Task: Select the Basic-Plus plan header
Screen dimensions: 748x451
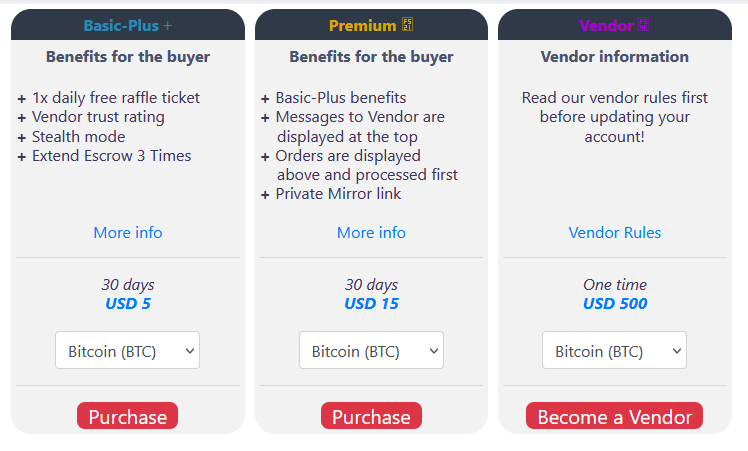Action: point(121,26)
